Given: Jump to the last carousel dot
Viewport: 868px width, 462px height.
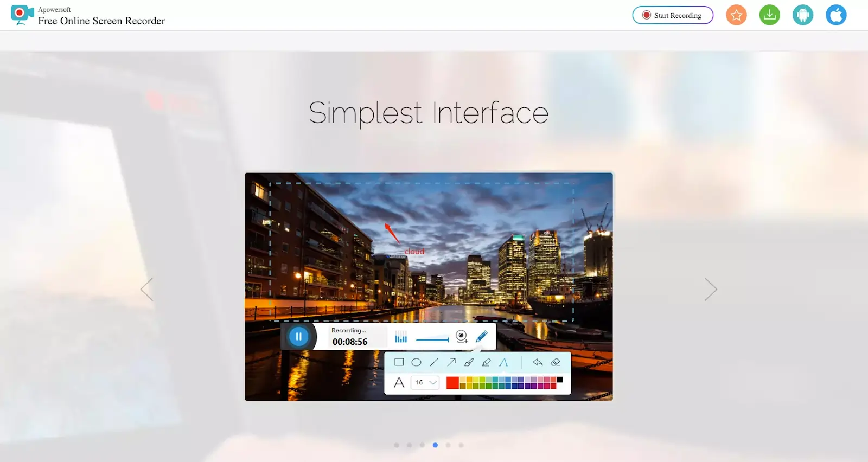Looking at the screenshot, I should click(x=461, y=445).
